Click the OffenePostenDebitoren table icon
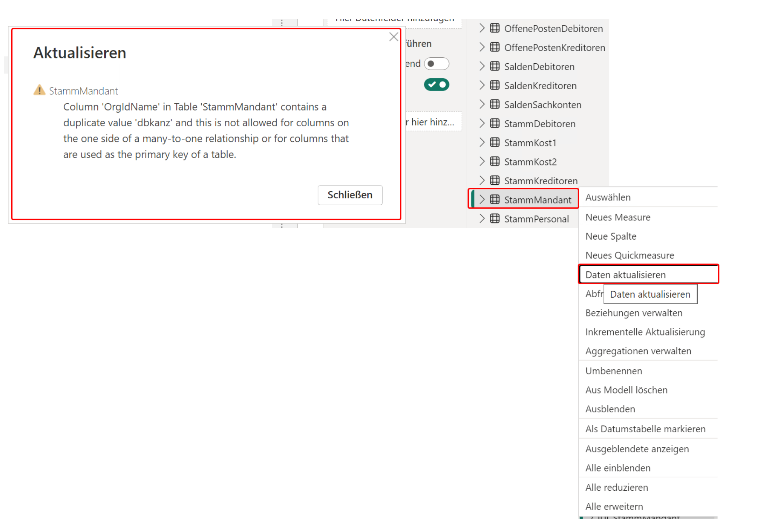 tap(495, 28)
